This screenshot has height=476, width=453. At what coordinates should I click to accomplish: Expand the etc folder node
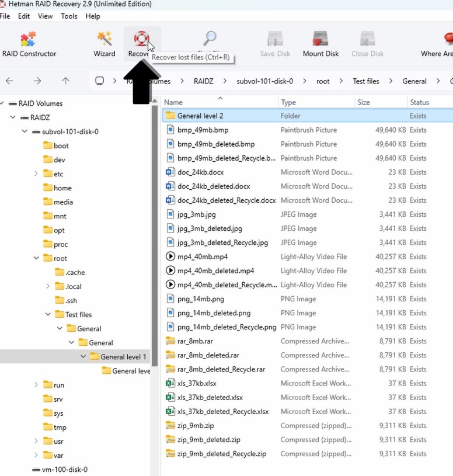36,173
